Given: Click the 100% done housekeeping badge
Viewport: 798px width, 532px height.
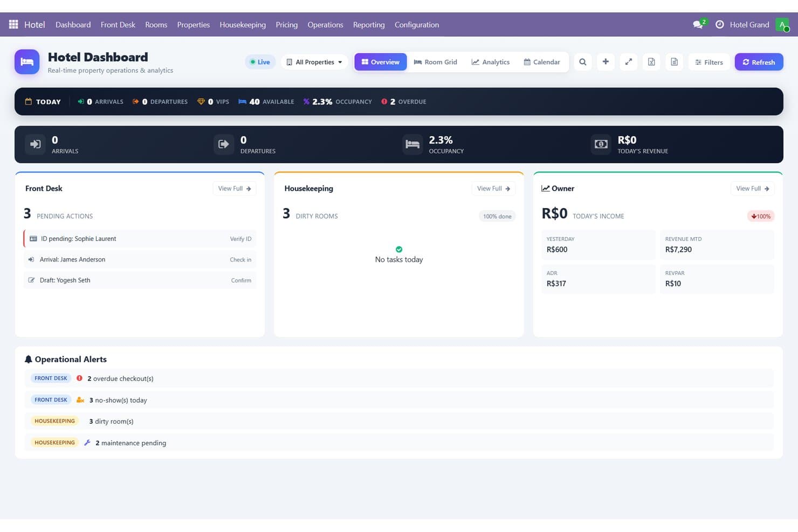Looking at the screenshot, I should pyautogui.click(x=497, y=216).
